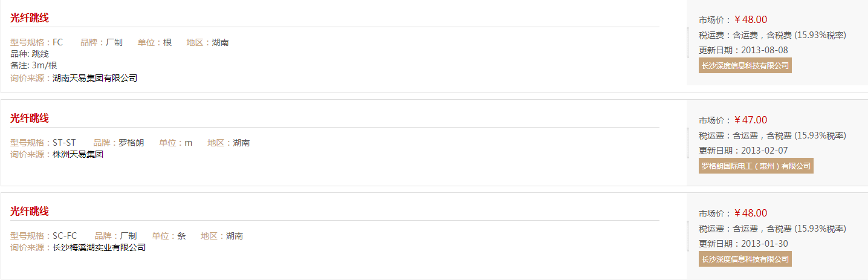Open the ST-ST 光纤跳线 listing title
This screenshot has width=868, height=280.
(30, 118)
